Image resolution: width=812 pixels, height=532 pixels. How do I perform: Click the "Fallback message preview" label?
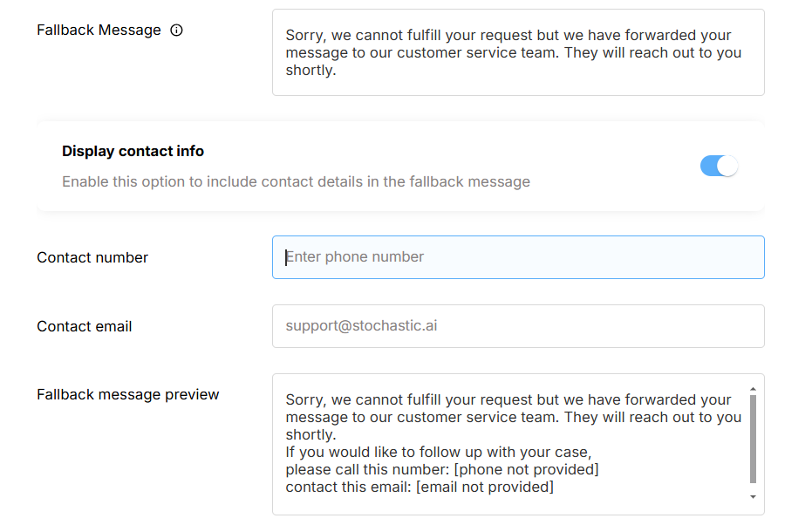click(x=128, y=394)
